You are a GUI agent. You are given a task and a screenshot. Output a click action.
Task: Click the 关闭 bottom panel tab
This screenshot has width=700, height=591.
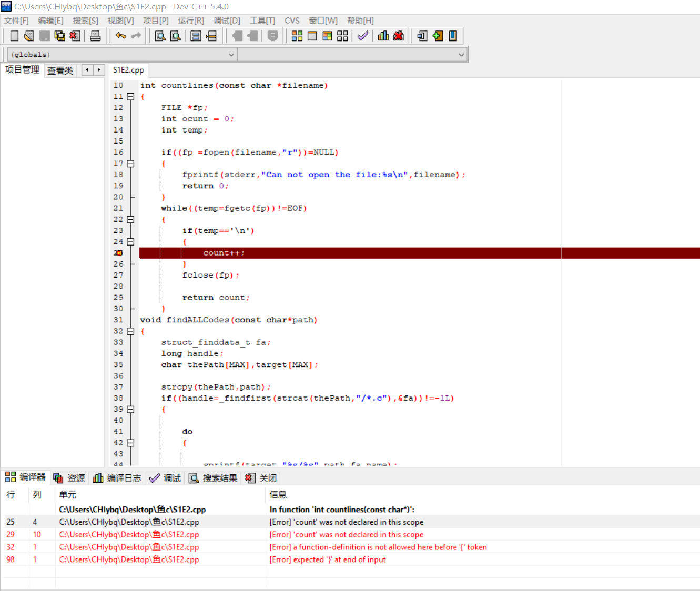(261, 478)
